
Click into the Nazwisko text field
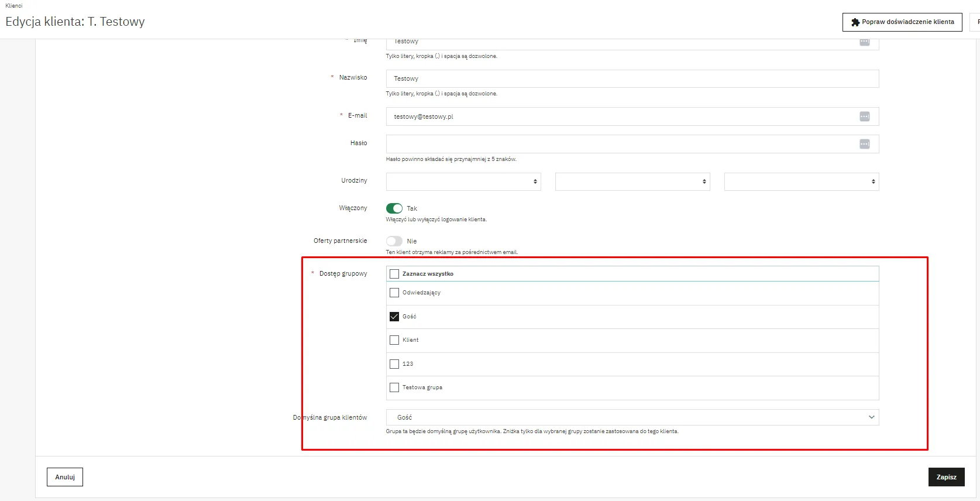coord(632,79)
